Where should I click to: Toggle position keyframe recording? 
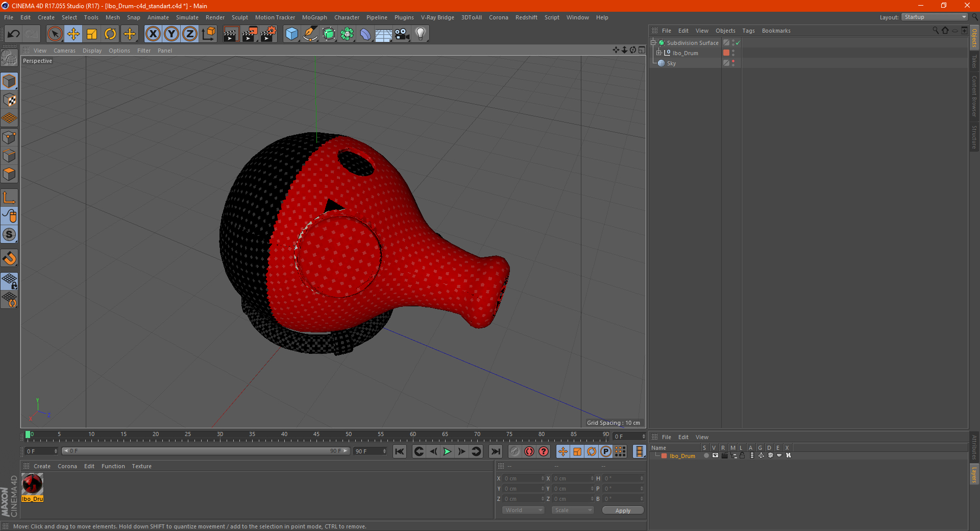563,451
